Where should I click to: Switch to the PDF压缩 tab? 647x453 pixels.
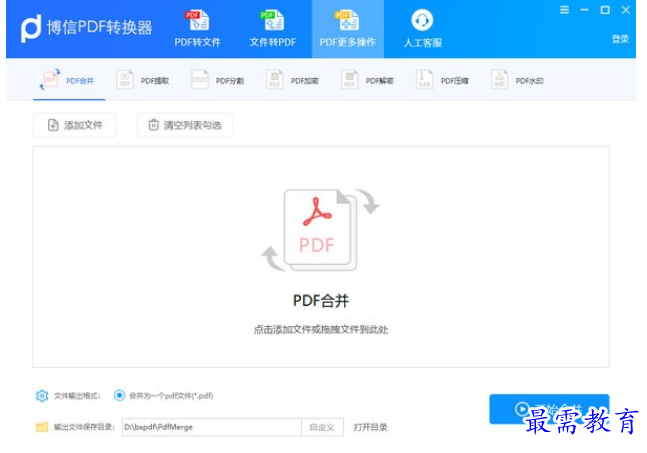tap(442, 80)
